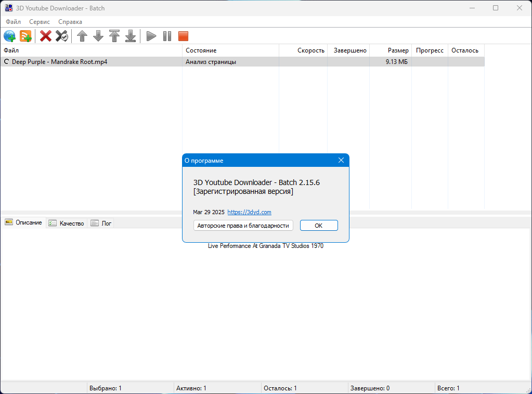Viewport: 532px width, 394px height.
Task: Open the Сервис menu
Action: point(40,22)
